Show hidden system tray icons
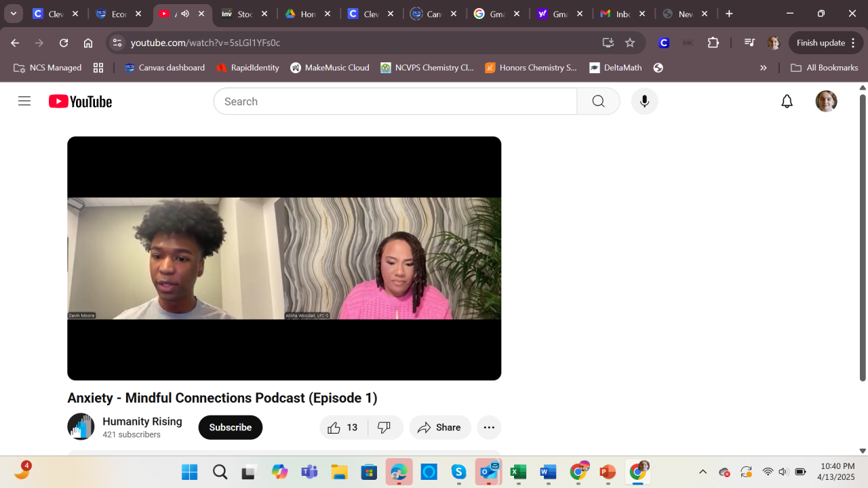This screenshot has width=868, height=488. [703, 472]
